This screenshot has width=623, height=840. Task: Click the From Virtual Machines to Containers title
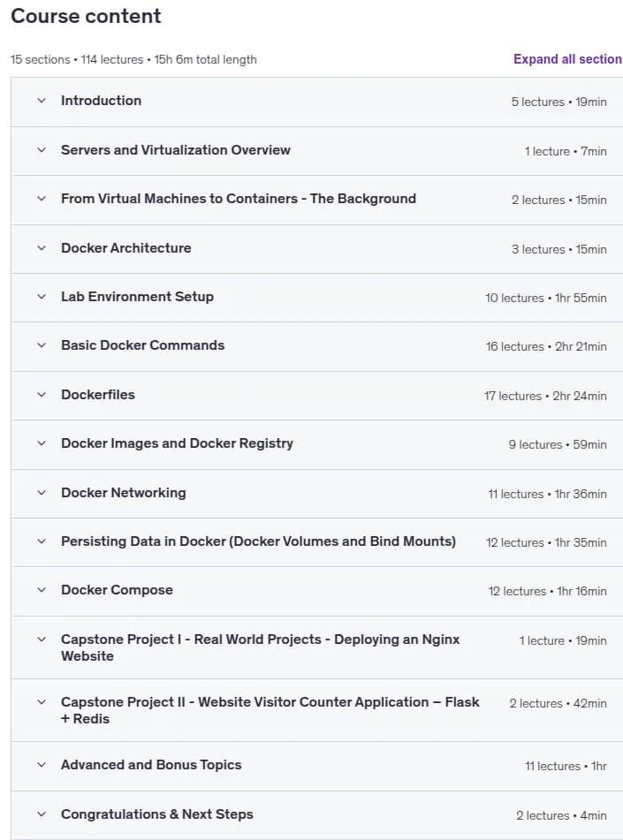[x=239, y=199]
